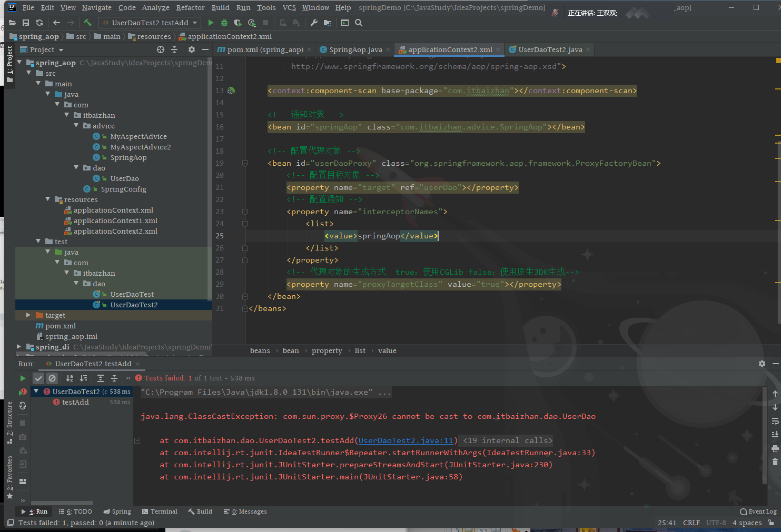Build project with the hammer icon
This screenshot has width=781, height=532.
pyautogui.click(x=87, y=23)
